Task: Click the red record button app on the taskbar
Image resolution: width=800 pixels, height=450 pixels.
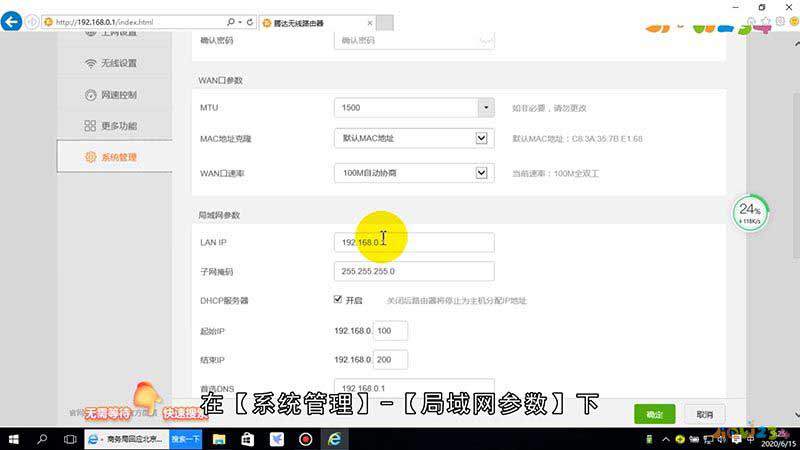Action: (306, 439)
